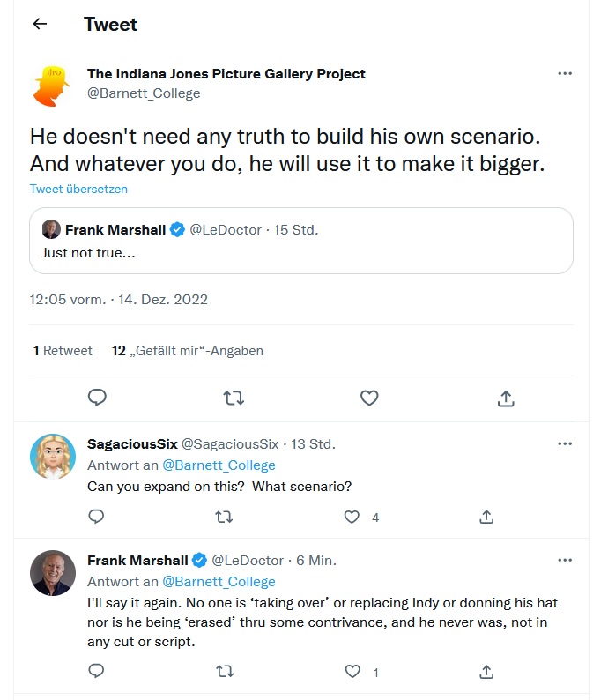Open more options on SagaciousSix reply
This screenshot has height=700, width=608.
coord(565,443)
